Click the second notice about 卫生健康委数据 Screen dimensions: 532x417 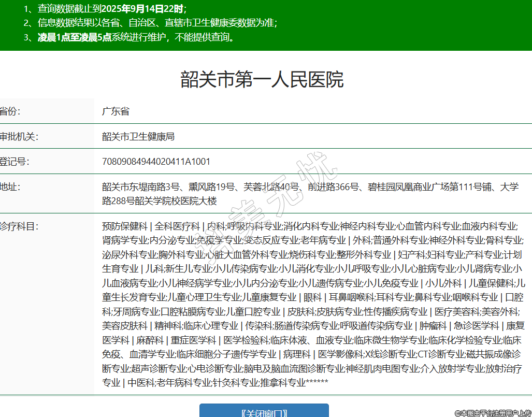151,23
